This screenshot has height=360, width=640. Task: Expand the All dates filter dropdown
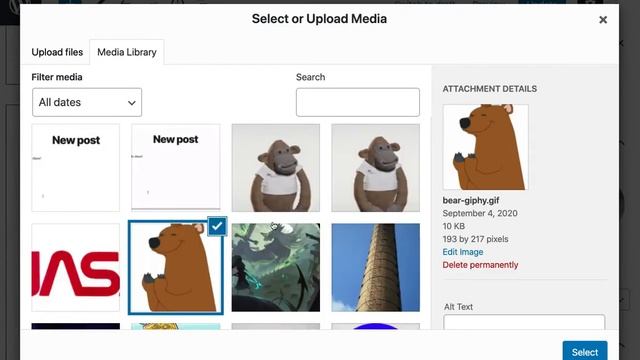(87, 102)
